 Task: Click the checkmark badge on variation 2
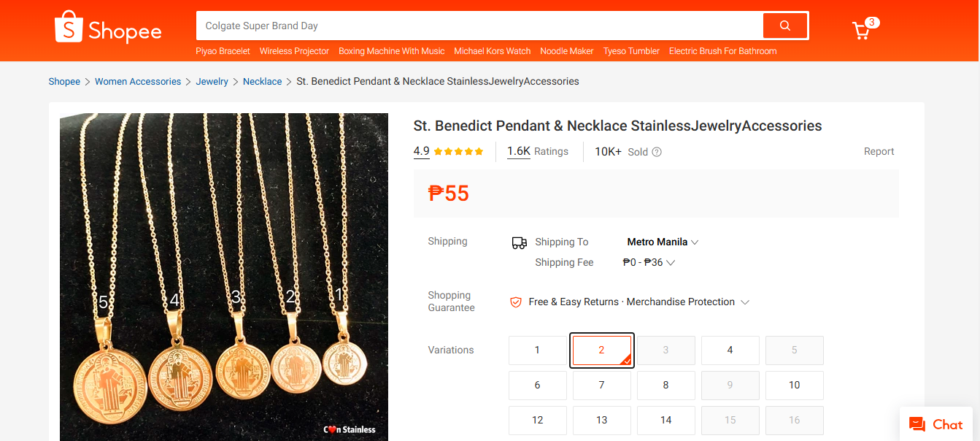pos(628,361)
